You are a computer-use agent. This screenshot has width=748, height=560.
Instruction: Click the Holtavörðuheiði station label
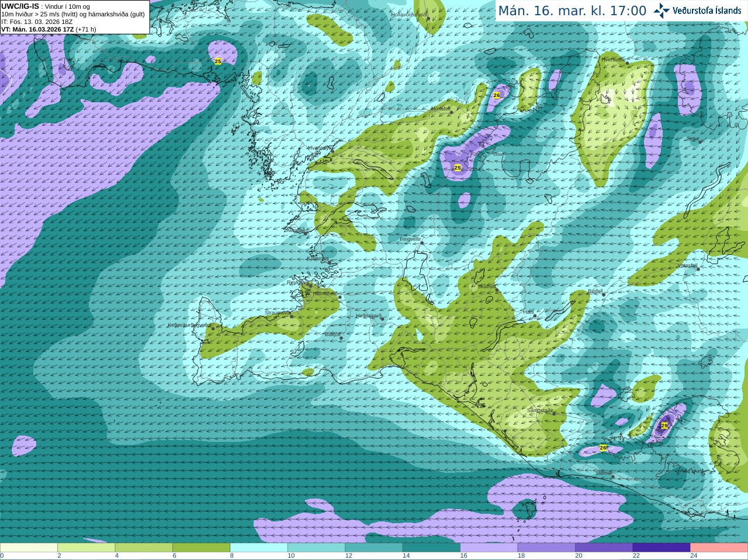[x=409, y=14]
